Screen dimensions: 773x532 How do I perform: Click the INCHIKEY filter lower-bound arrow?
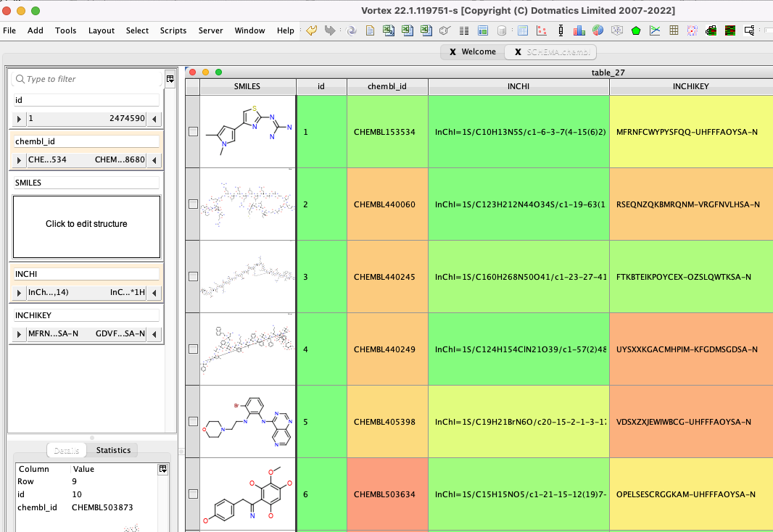click(19, 334)
